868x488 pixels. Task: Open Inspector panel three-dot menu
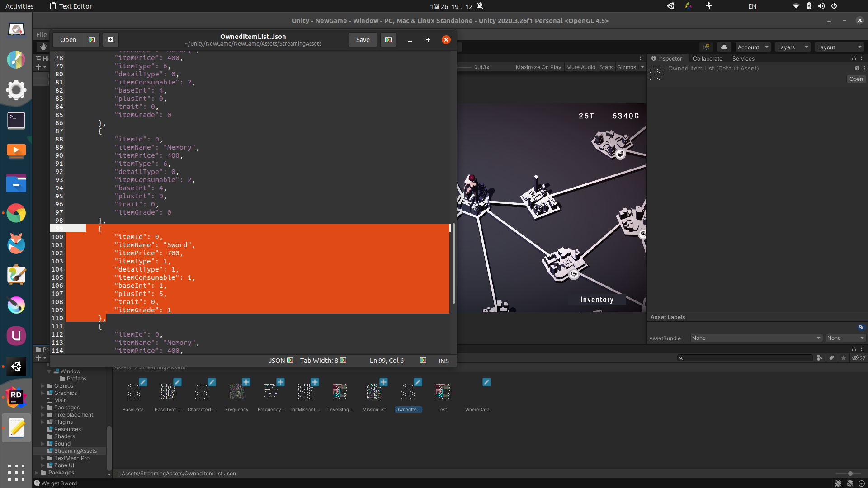pos(862,58)
